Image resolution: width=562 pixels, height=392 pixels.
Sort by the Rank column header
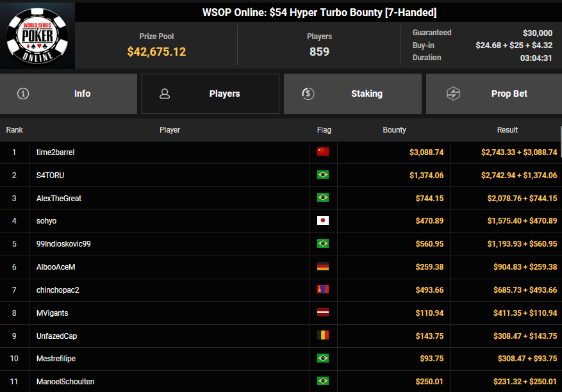click(x=14, y=130)
